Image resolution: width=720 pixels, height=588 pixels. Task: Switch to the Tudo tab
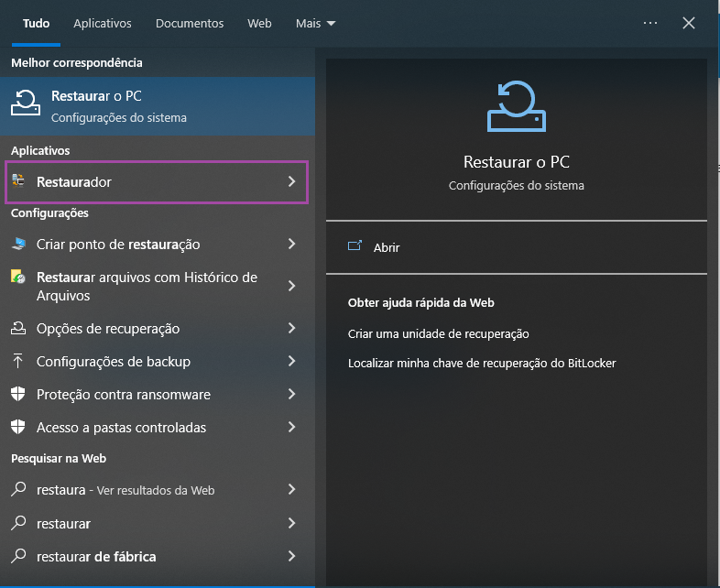tap(37, 24)
